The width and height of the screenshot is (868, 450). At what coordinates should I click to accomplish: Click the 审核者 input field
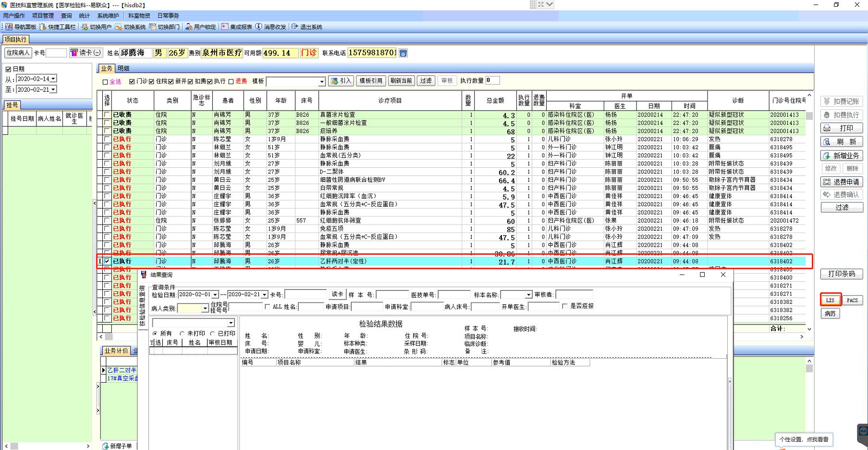[574, 294]
